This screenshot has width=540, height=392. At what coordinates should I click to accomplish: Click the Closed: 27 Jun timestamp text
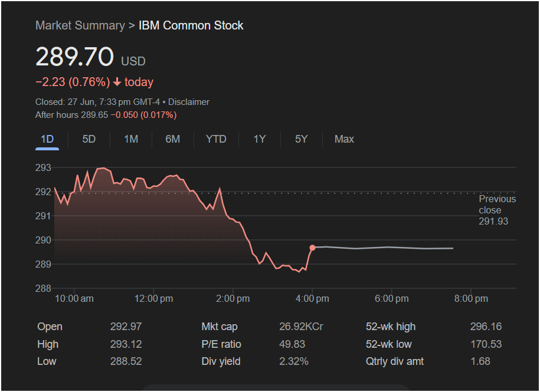[97, 102]
